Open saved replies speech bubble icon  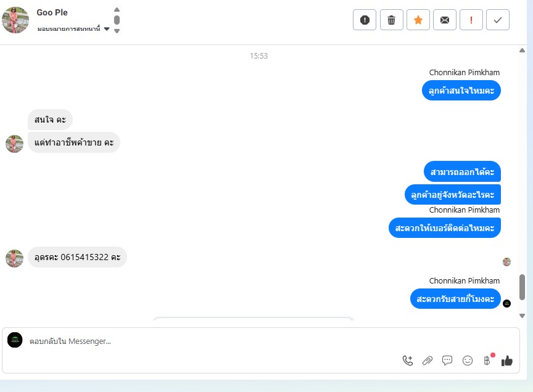pos(447,361)
